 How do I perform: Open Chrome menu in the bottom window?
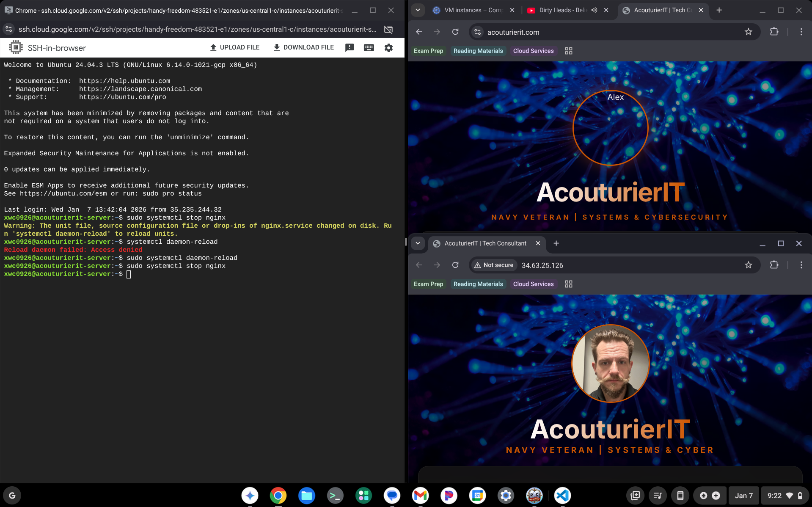pyautogui.click(x=801, y=265)
